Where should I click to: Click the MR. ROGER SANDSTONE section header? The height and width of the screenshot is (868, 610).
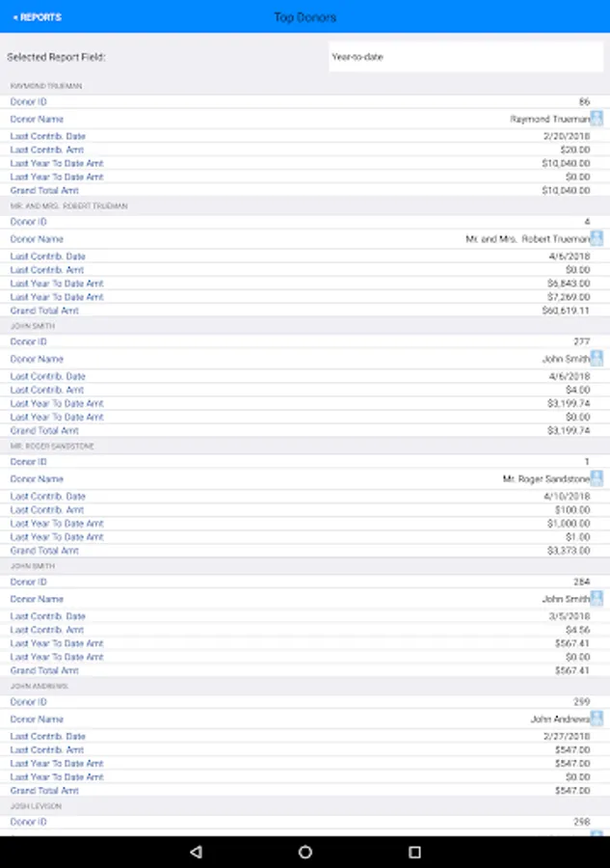52,447
